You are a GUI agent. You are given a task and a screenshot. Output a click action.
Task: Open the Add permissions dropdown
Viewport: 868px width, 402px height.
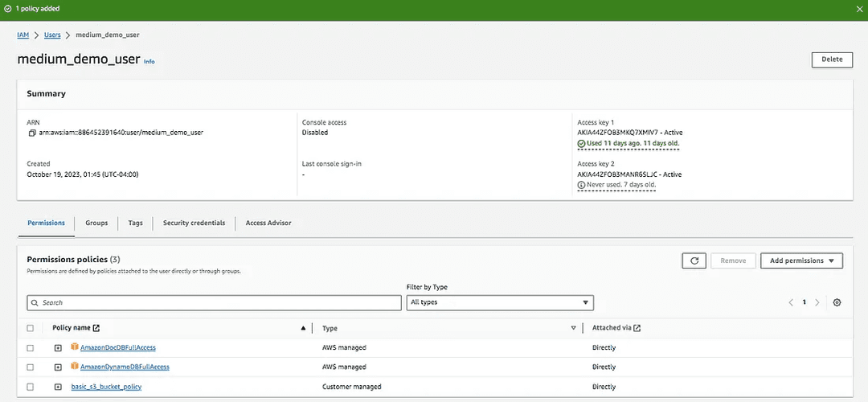[801, 260]
